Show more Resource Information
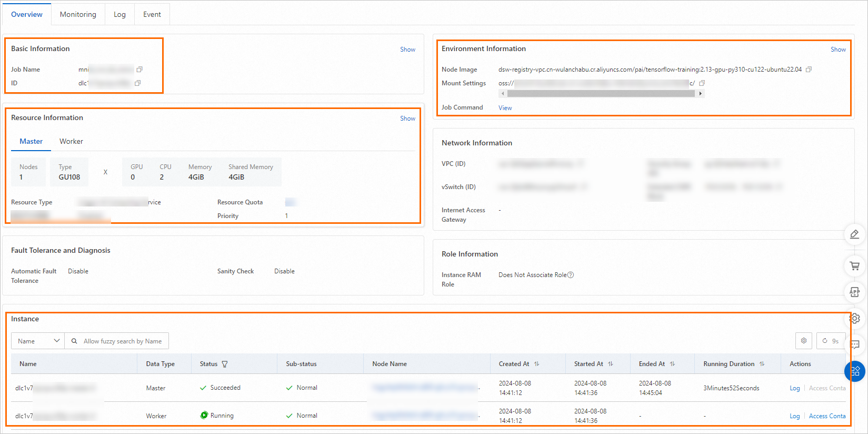 pos(407,119)
